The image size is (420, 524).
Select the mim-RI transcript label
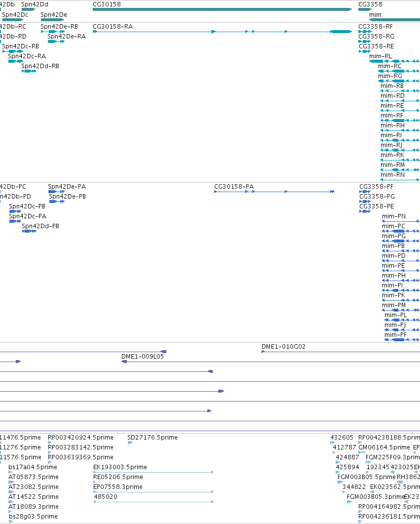click(x=391, y=135)
